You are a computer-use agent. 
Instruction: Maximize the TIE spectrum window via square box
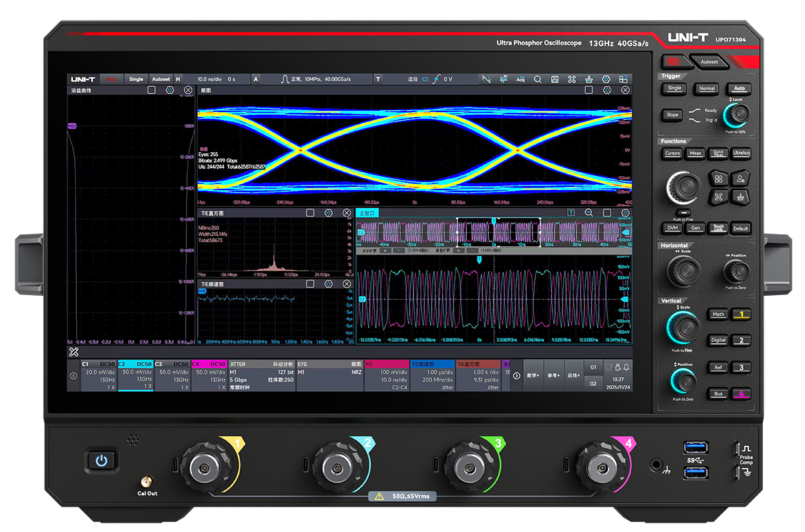point(310,284)
